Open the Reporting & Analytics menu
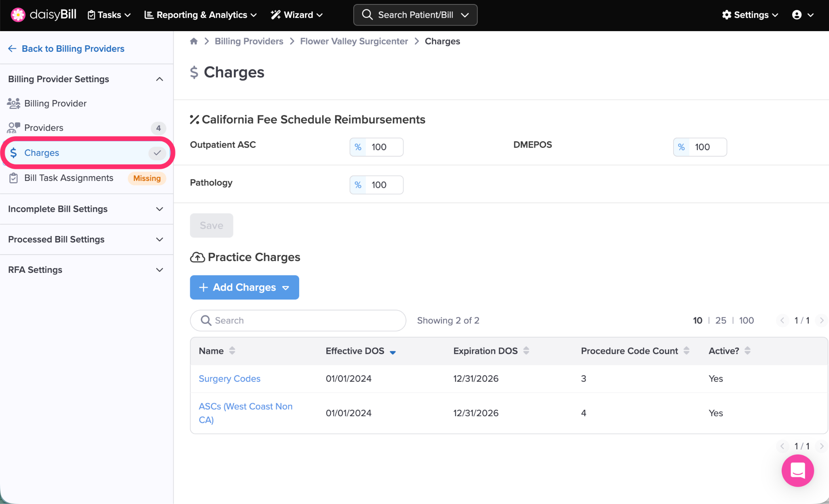This screenshot has height=504, width=829. 201,15
